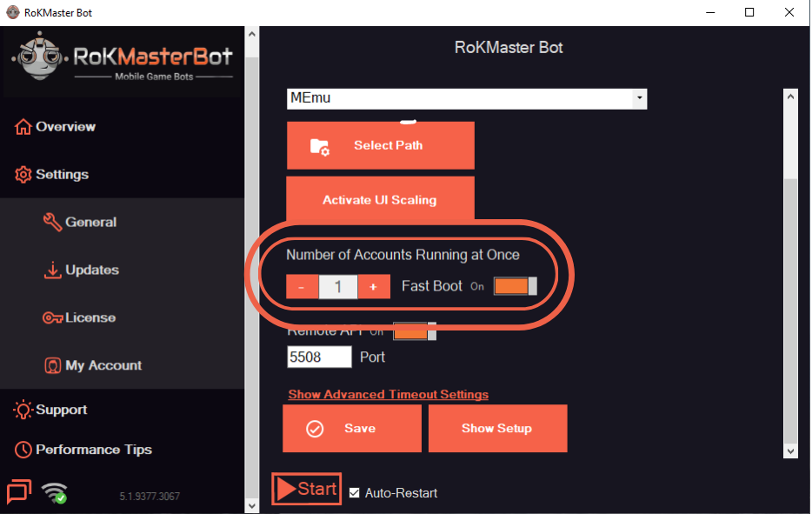812x514 pixels.
Task: Click the RoKMasterBot robot logo
Action: click(x=39, y=56)
